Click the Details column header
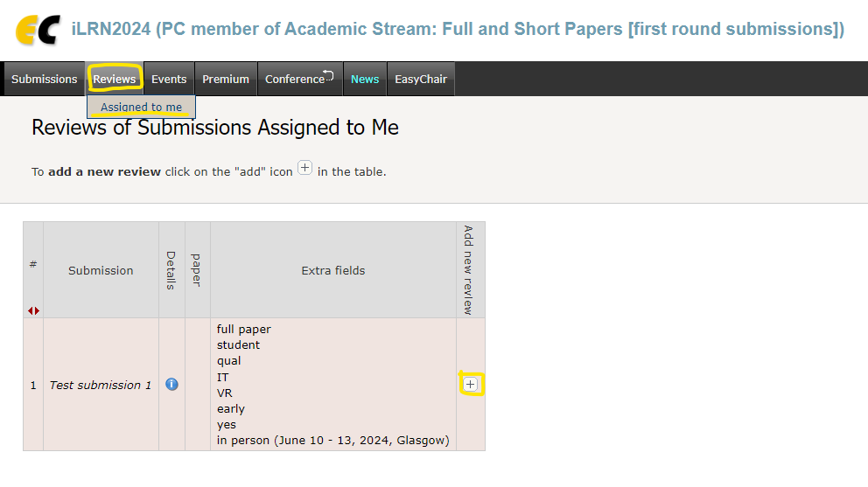The width and height of the screenshot is (868, 487). tap(171, 270)
